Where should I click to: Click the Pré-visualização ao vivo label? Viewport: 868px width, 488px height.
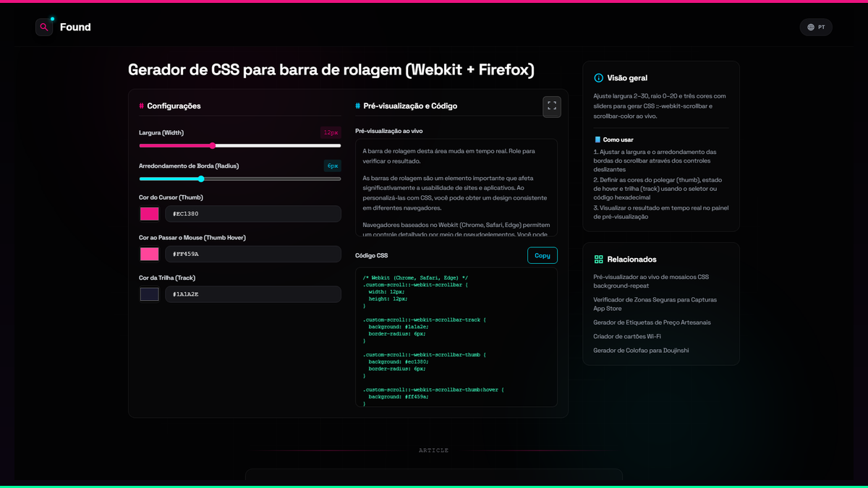[x=389, y=131]
